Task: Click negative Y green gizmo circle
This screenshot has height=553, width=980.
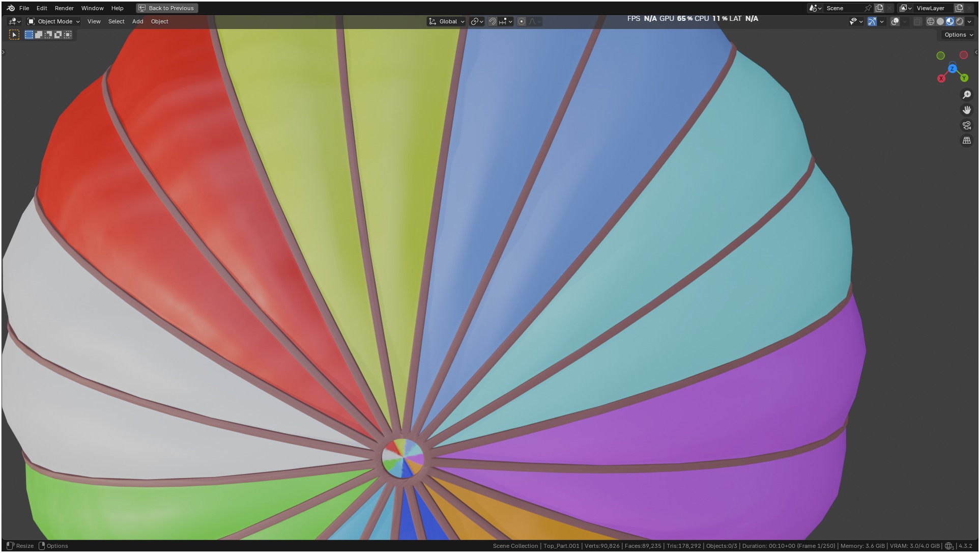Action: coord(941,56)
